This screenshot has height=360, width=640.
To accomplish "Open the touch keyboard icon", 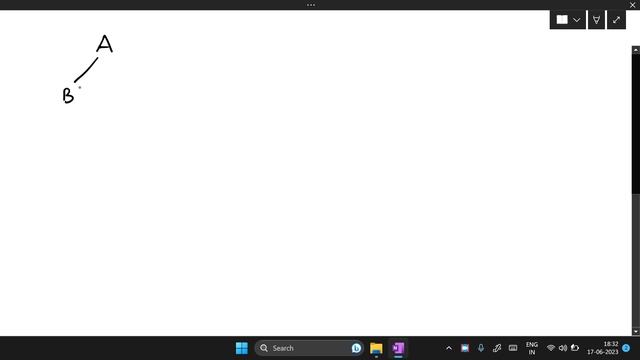I will click(x=513, y=348).
